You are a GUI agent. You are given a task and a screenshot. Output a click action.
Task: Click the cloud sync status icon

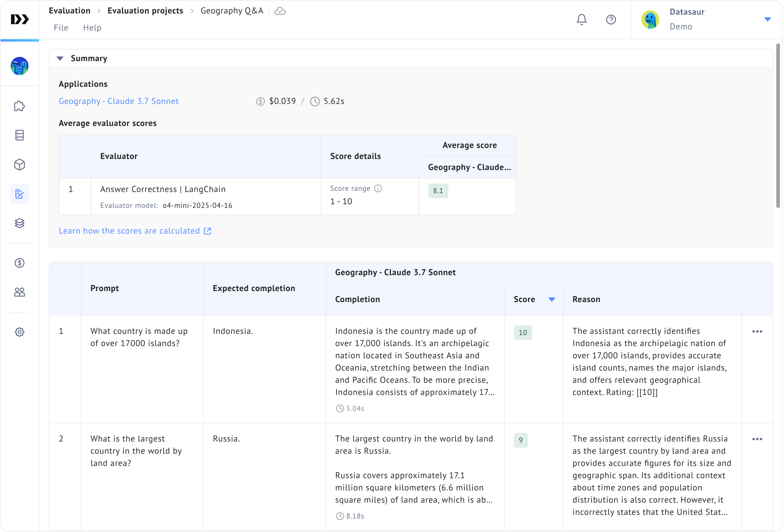(x=280, y=11)
